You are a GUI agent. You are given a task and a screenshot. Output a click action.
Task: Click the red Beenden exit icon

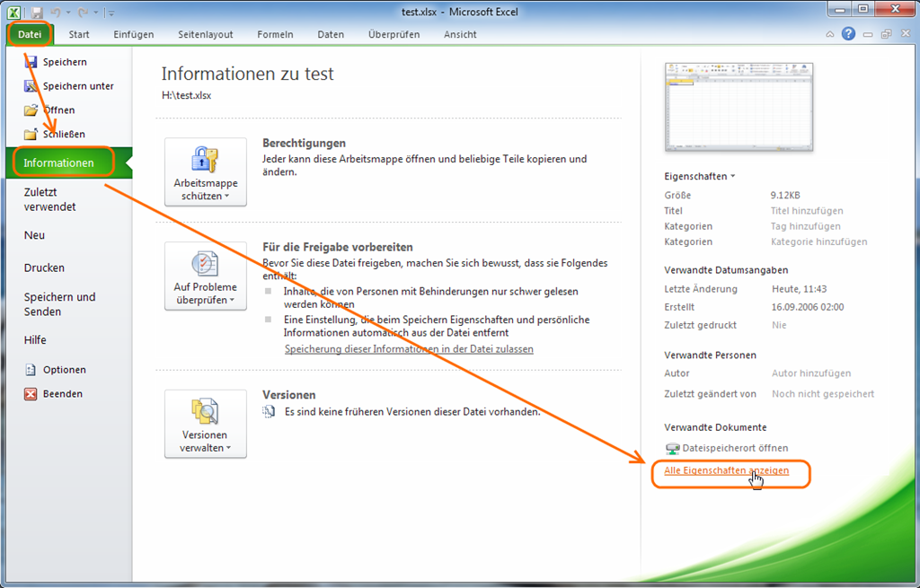point(31,394)
